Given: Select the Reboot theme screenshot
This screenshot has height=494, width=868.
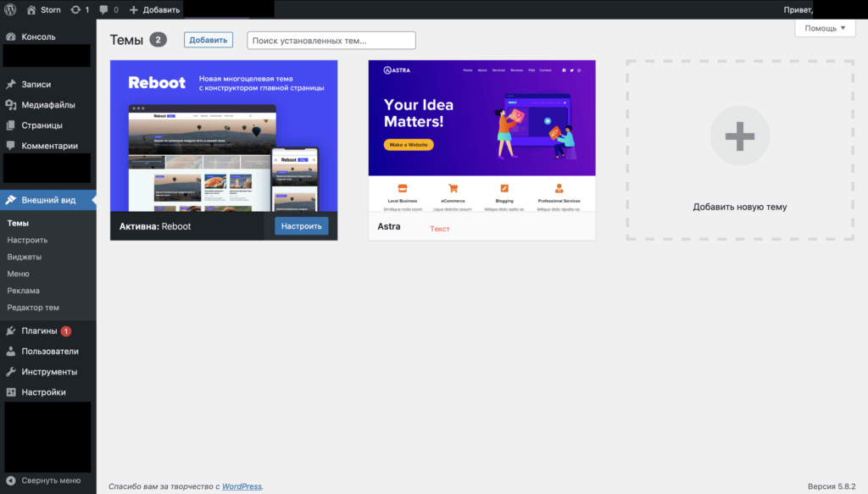Looking at the screenshot, I should click(x=224, y=136).
